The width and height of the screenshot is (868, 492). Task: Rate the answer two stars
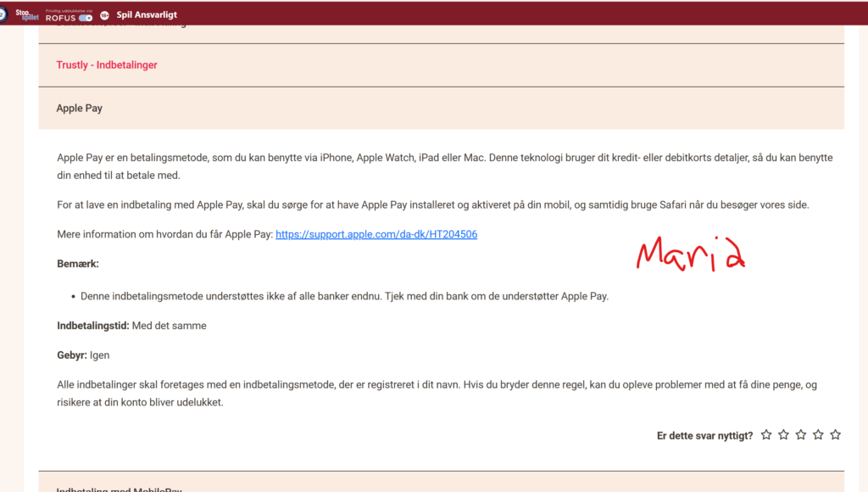(783, 435)
